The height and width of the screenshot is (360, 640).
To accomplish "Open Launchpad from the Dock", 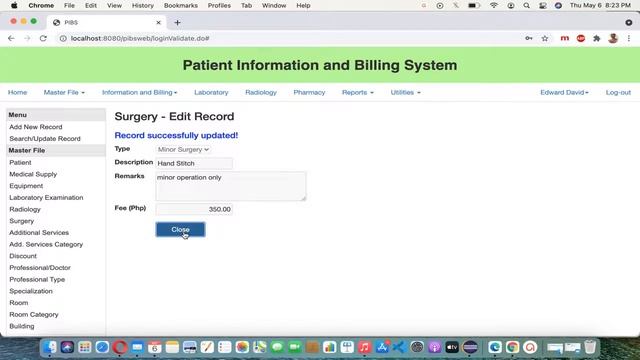I will click(84, 347).
